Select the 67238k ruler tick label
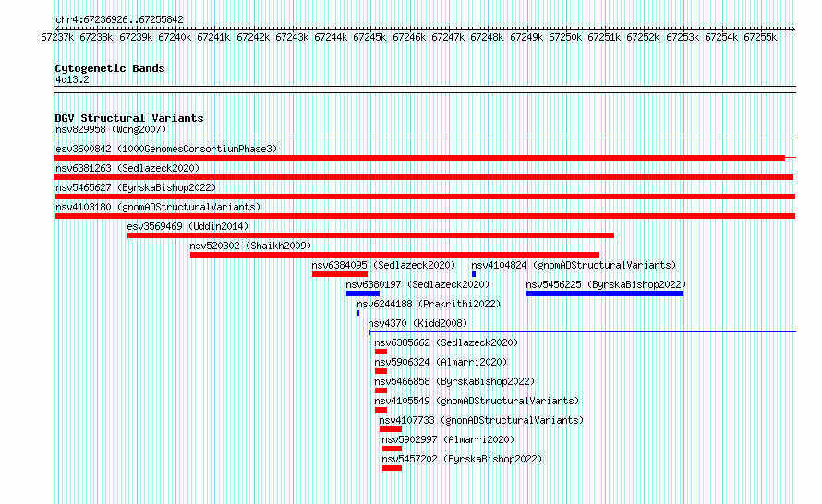The height and width of the screenshot is (504, 822). click(x=96, y=37)
